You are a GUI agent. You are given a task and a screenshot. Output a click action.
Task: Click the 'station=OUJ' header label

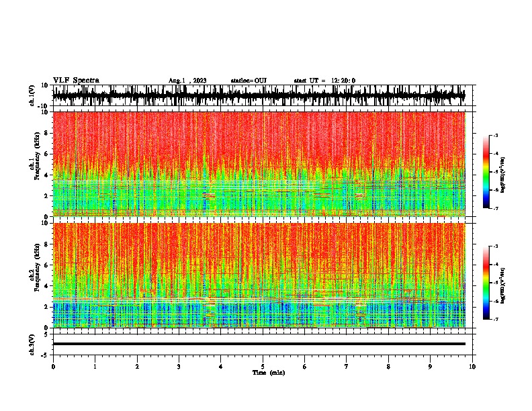(x=249, y=81)
